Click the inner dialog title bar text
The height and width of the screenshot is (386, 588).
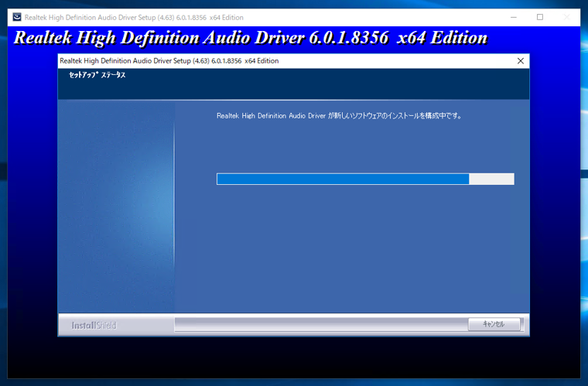tap(169, 60)
